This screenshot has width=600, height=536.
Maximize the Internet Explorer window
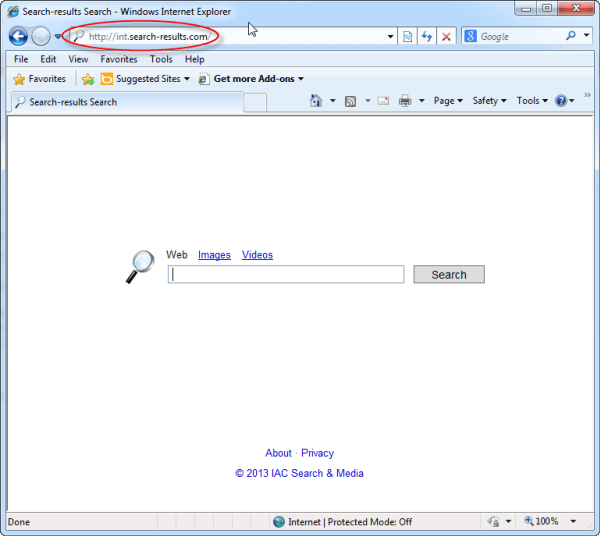(x=547, y=8)
